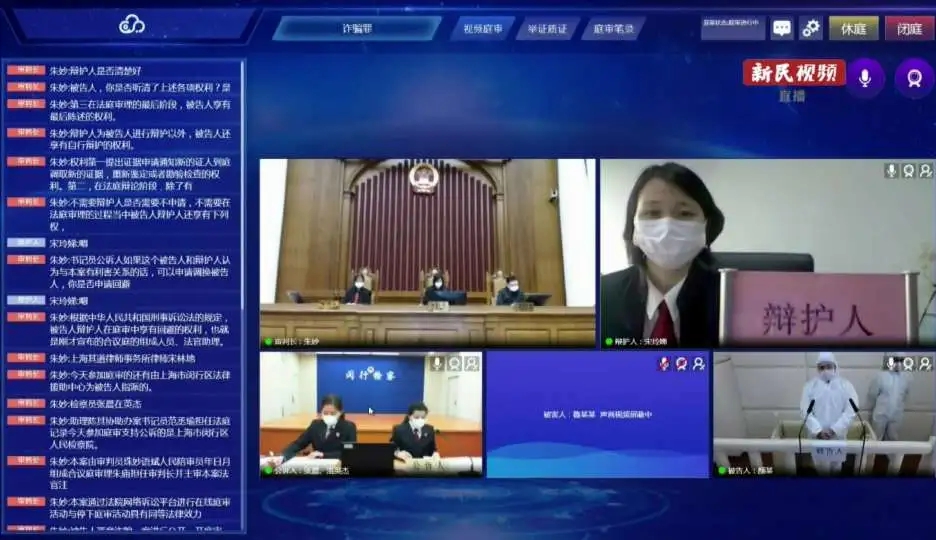Click person icon on victim 被害人 tile
Image resolution: width=936 pixels, height=540 pixels.
click(698, 364)
